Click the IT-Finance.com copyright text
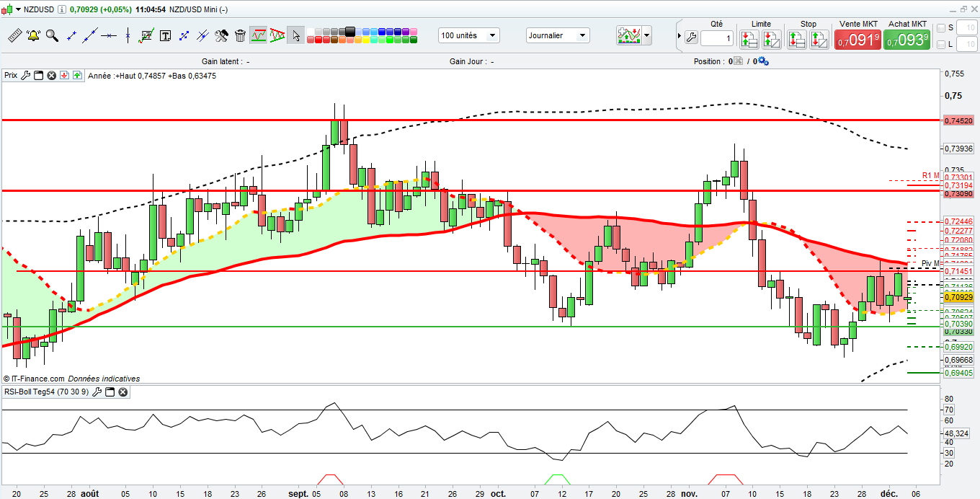This screenshot has width=980, height=499. (x=34, y=379)
